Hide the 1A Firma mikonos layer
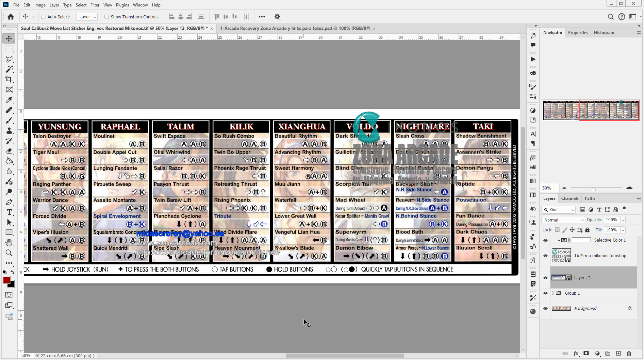644x360 pixels. [x=545, y=256]
